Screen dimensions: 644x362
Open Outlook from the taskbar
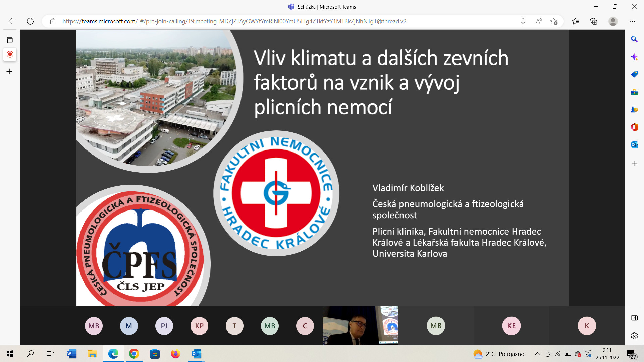click(x=196, y=354)
